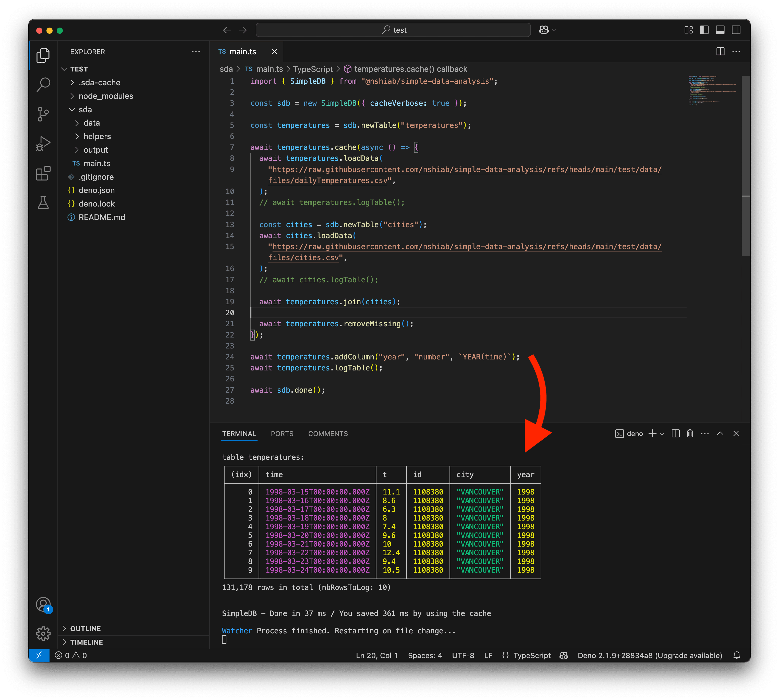Image resolution: width=779 pixels, height=700 pixels.
Task: Maximize the panel with up chevron
Action: (720, 433)
